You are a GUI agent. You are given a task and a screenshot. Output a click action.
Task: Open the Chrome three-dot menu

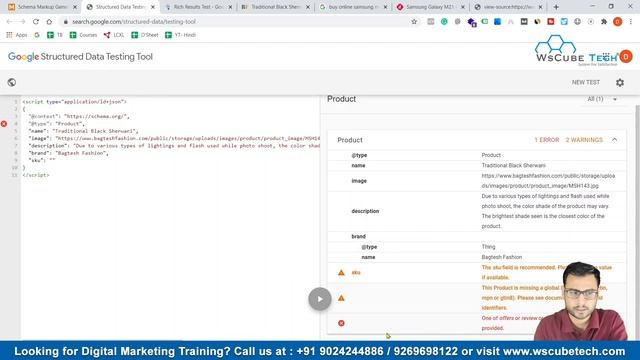click(x=631, y=22)
